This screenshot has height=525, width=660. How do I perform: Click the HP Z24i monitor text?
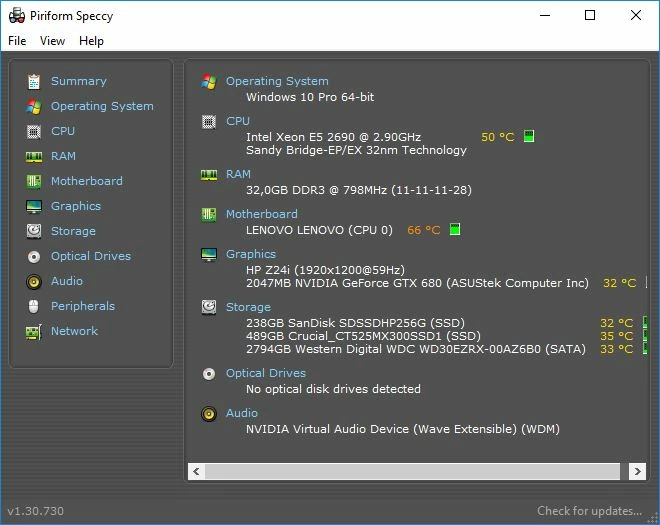(325, 270)
